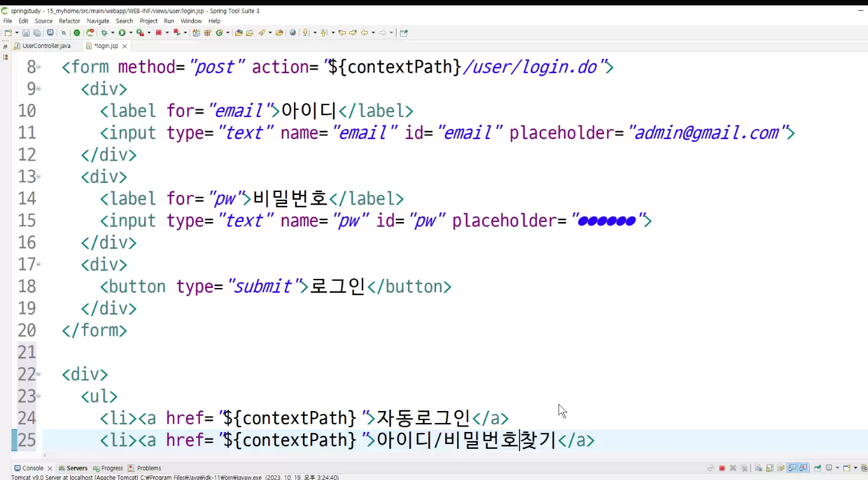Open the Source menu
868x480 pixels.
click(44, 21)
